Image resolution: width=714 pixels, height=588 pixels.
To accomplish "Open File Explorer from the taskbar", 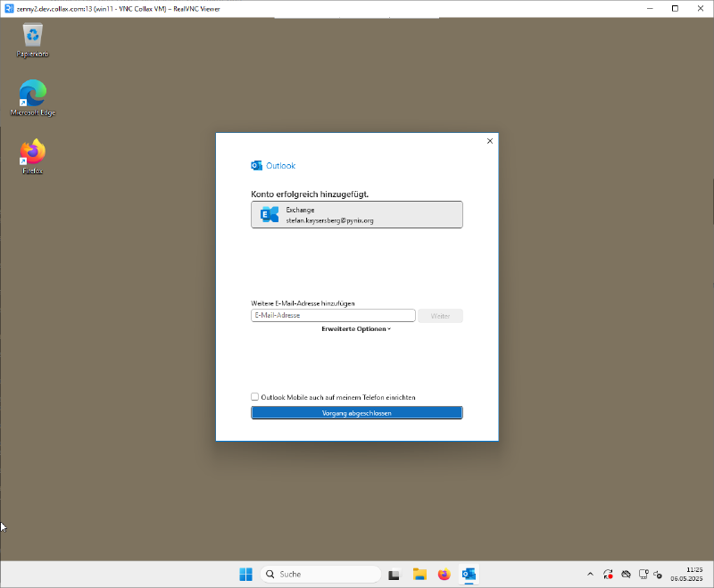I will [419, 575].
